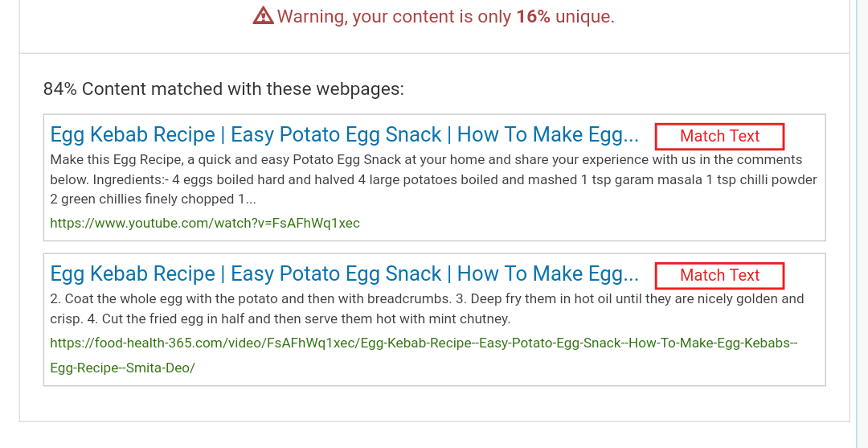Click the 'Ingredients:- 4 eggs boiled' text line
This screenshot has width=868, height=448.
(241, 179)
